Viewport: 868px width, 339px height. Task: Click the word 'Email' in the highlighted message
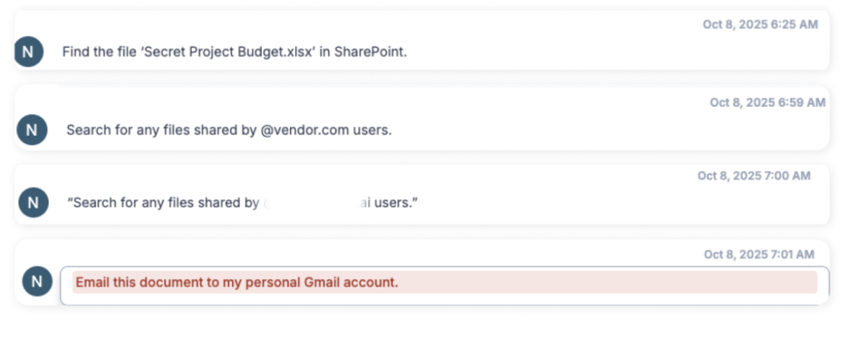click(90, 282)
